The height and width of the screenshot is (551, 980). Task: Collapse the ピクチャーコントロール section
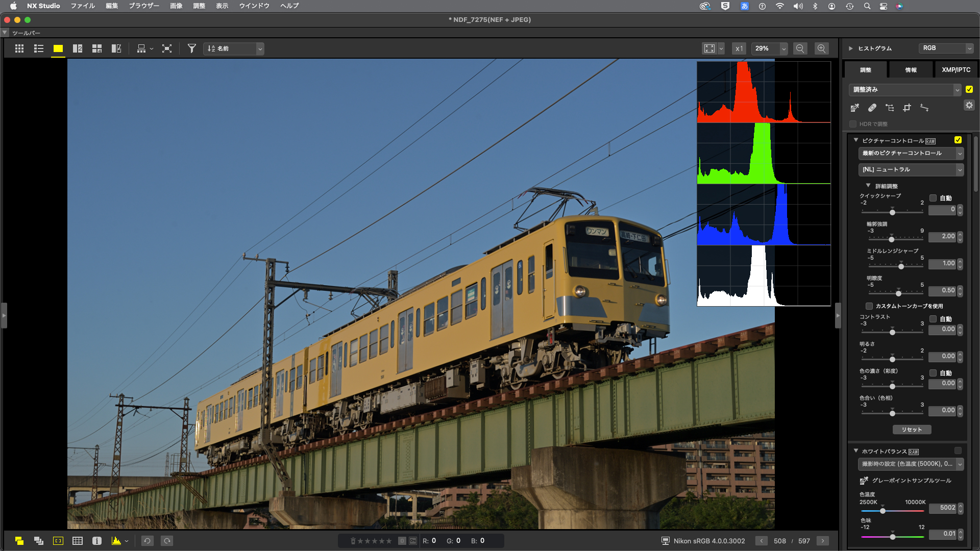click(x=856, y=140)
